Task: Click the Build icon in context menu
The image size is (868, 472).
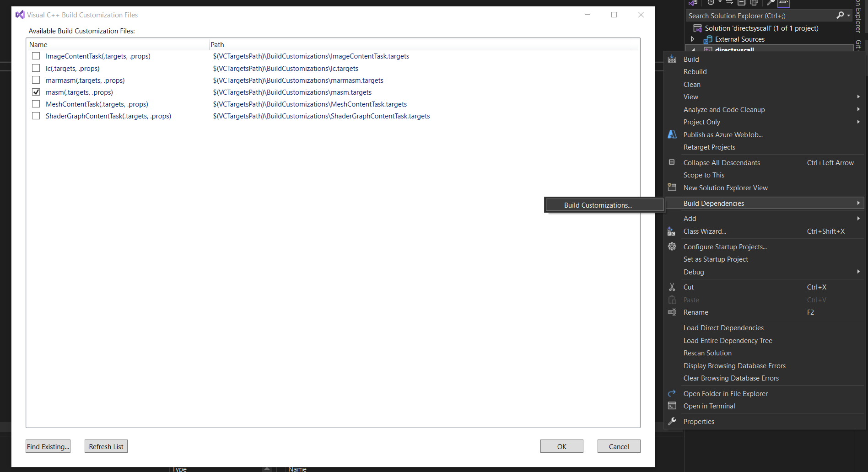Action: (x=672, y=59)
